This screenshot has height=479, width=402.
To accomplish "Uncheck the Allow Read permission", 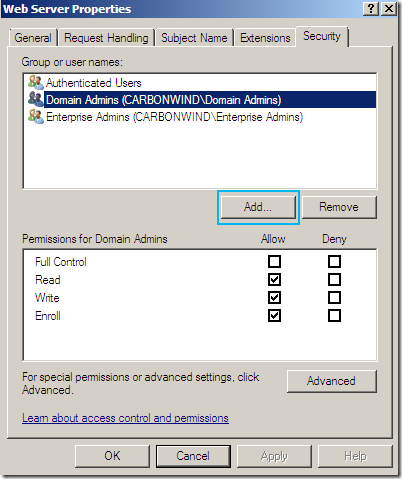I will [x=274, y=280].
